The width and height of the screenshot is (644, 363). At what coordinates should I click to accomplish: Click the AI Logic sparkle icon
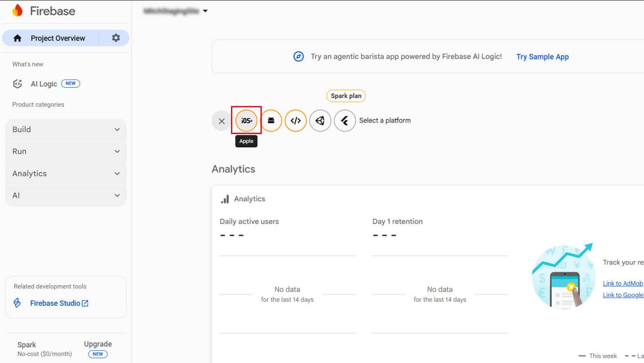[17, 84]
